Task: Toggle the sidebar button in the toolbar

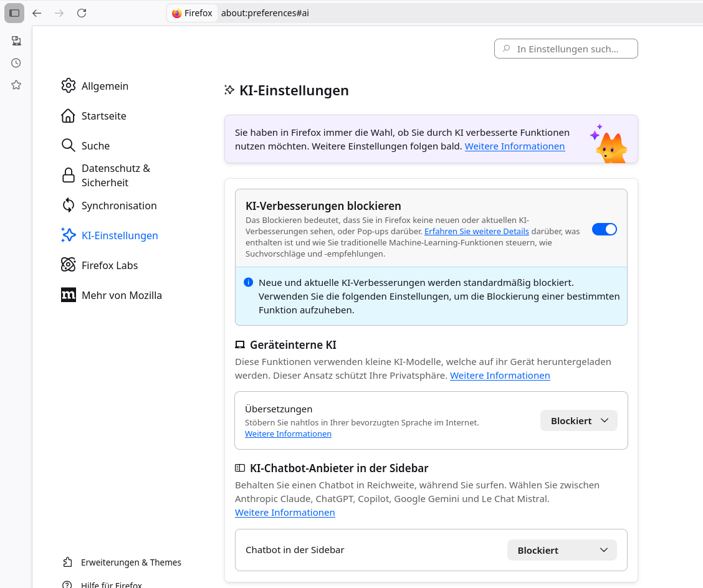Action: click(x=14, y=13)
